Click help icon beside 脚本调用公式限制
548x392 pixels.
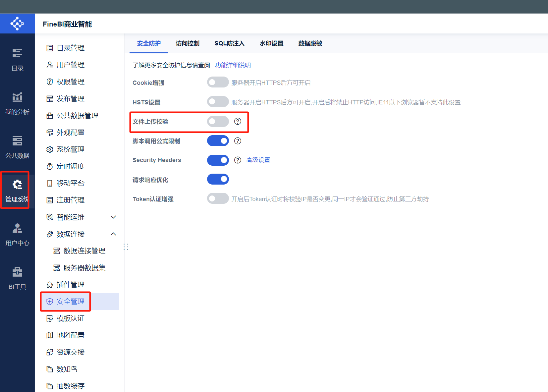pos(238,141)
